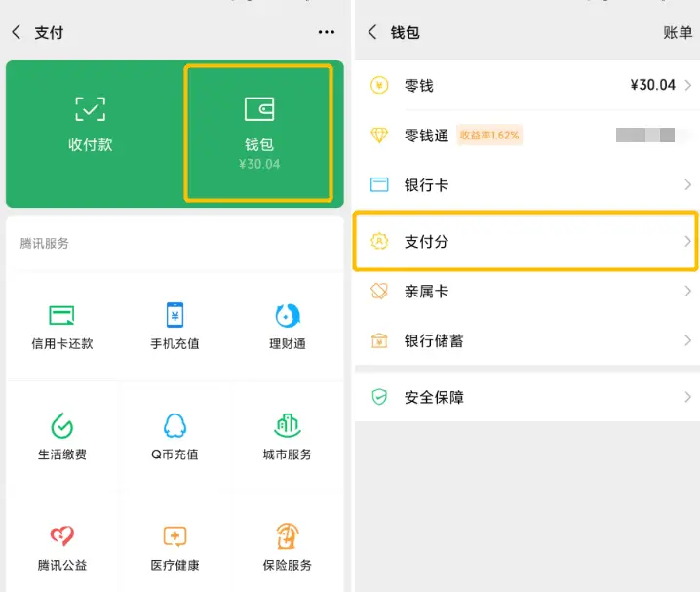
Task: Tap the 亲属卡 icon
Action: click(379, 291)
